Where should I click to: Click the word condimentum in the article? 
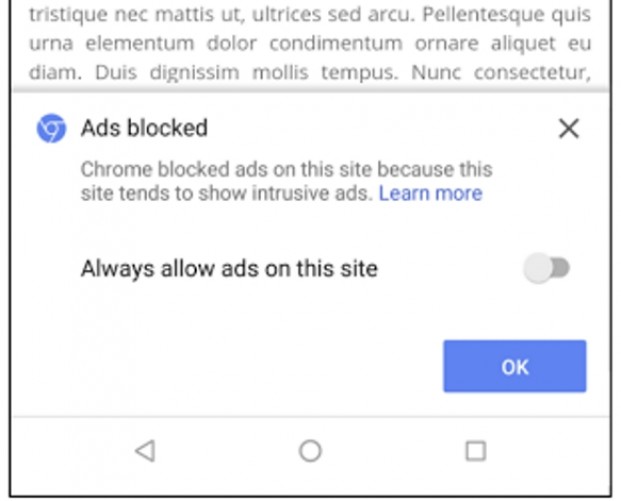(x=336, y=43)
